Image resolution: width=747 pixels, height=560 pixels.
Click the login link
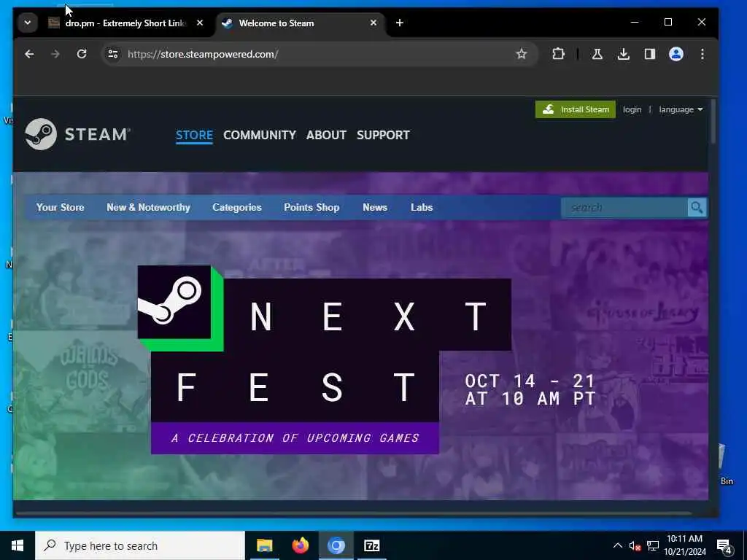coord(632,109)
